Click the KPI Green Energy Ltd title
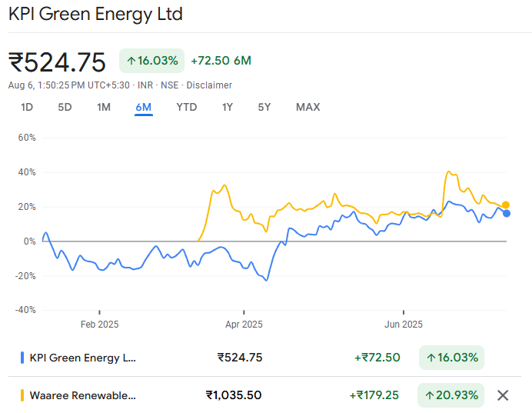Viewport: 532px width, 413px height. pyautogui.click(x=95, y=14)
